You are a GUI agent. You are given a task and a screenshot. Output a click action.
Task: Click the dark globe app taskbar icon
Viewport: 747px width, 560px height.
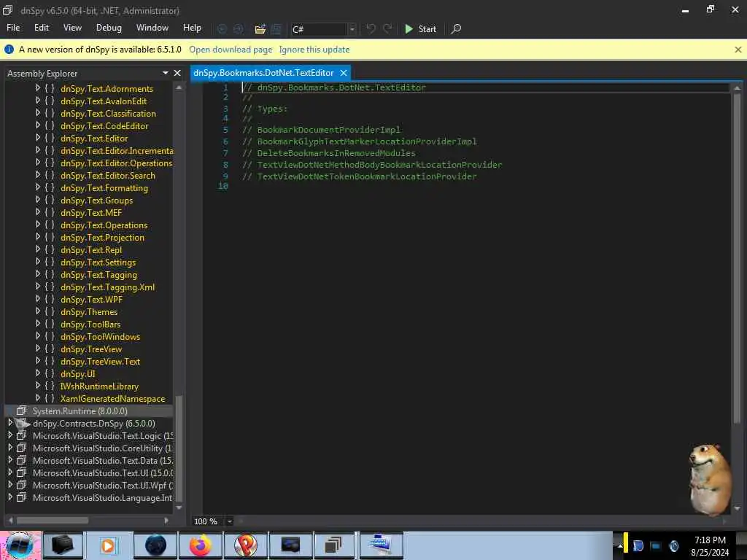(155, 545)
